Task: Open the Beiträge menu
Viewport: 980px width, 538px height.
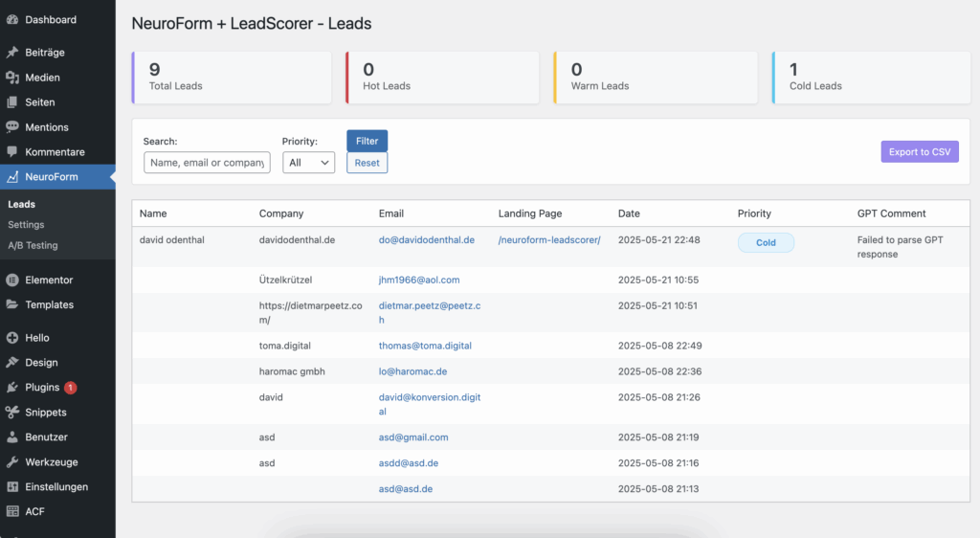Action: point(57,53)
